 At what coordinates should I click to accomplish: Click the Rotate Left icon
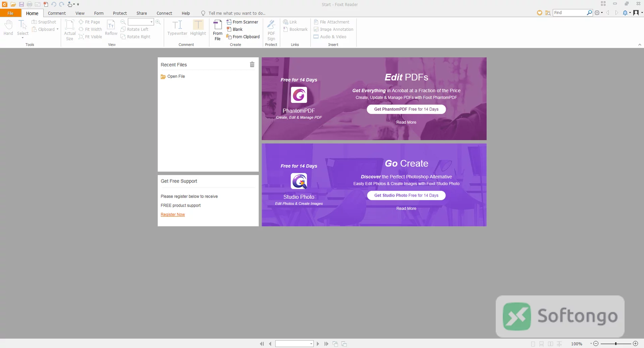click(x=123, y=29)
